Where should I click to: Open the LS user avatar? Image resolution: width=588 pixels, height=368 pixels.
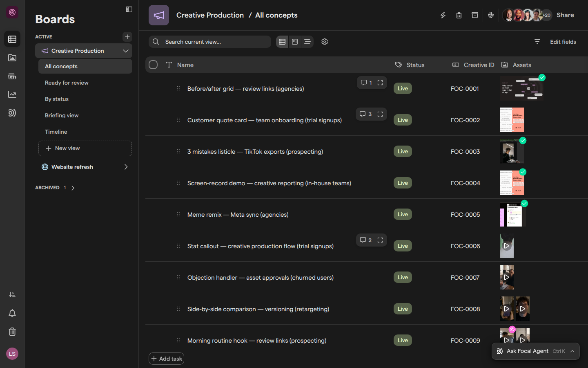[x=12, y=354]
